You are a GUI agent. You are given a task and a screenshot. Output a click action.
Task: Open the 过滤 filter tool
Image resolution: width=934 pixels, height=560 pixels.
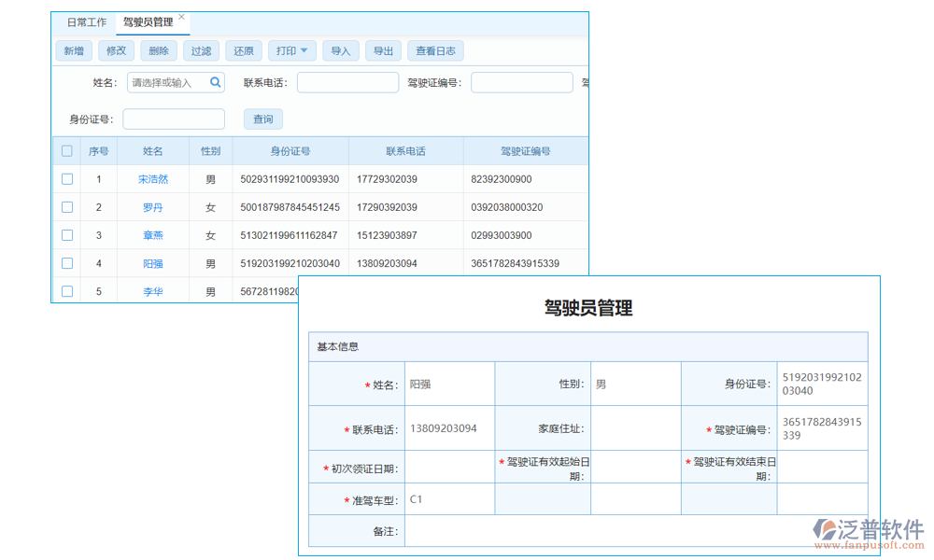pos(201,50)
